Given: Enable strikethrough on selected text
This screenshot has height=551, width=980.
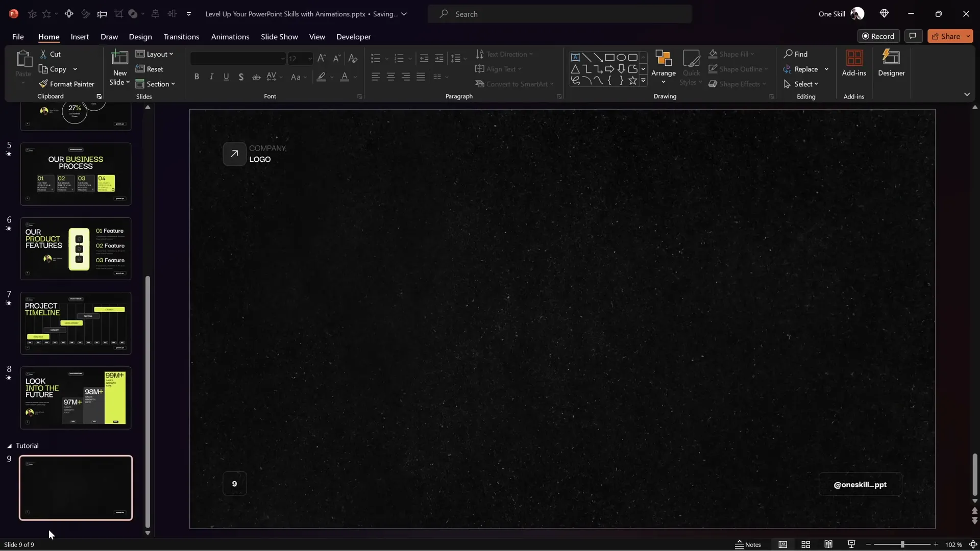Looking at the screenshot, I should tap(256, 77).
